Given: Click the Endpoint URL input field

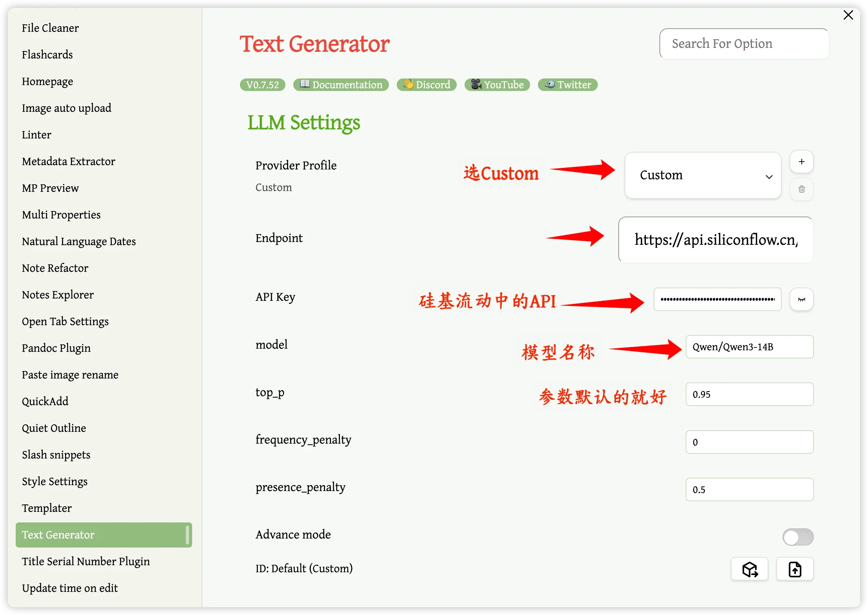Looking at the screenshot, I should click(x=715, y=240).
